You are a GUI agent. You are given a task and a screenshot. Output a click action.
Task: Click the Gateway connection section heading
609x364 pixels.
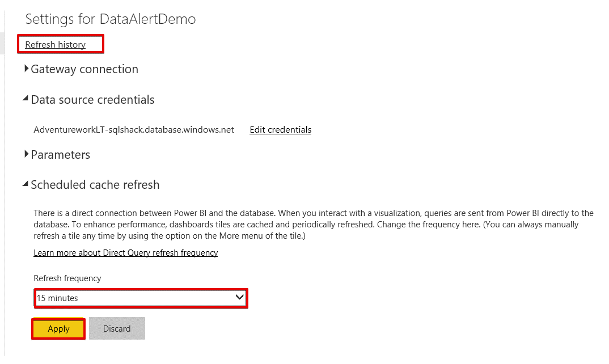[x=84, y=69]
